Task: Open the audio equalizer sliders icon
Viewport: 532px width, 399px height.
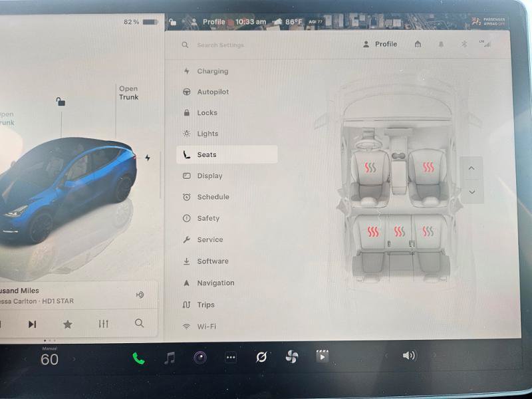Action: 104,324
